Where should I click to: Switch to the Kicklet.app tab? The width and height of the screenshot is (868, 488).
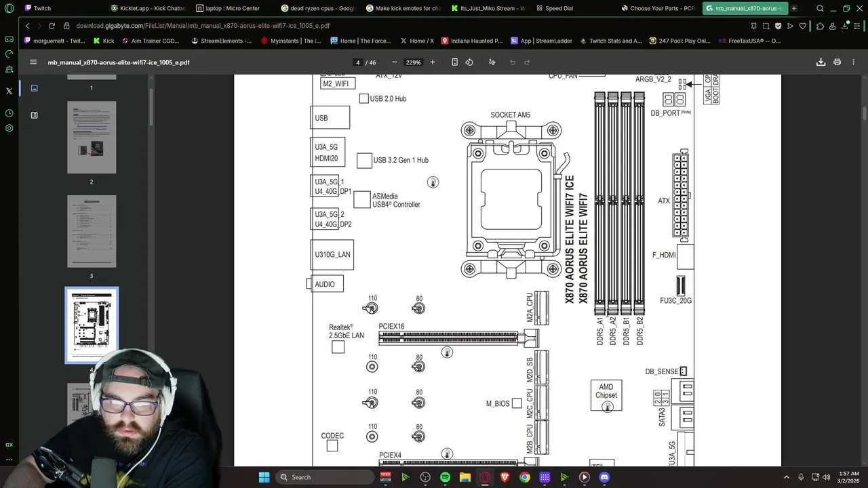[x=147, y=8]
